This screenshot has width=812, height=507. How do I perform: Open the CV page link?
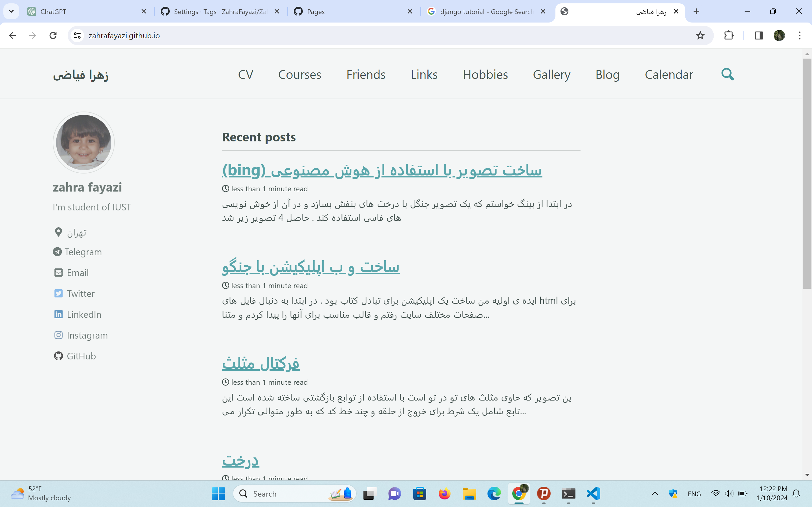tap(246, 74)
